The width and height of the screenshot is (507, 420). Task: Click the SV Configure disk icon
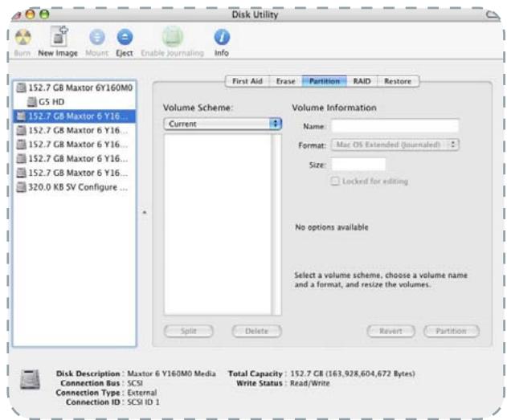(x=22, y=187)
